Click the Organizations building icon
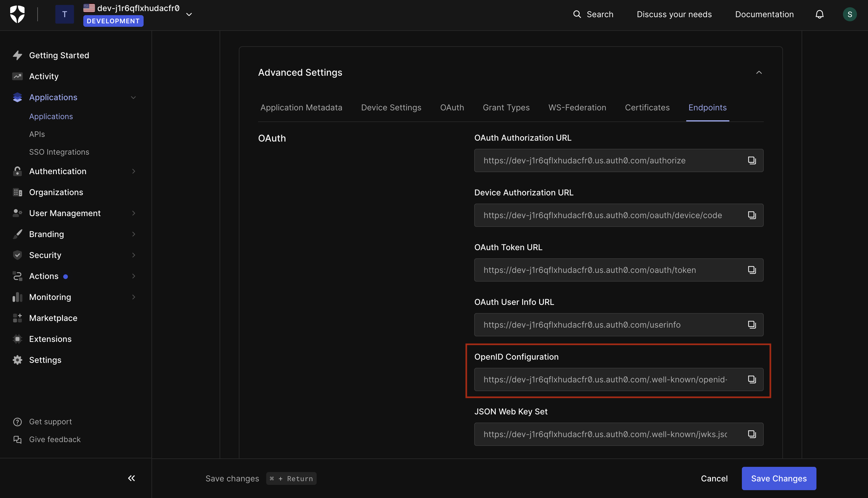 pos(17,192)
